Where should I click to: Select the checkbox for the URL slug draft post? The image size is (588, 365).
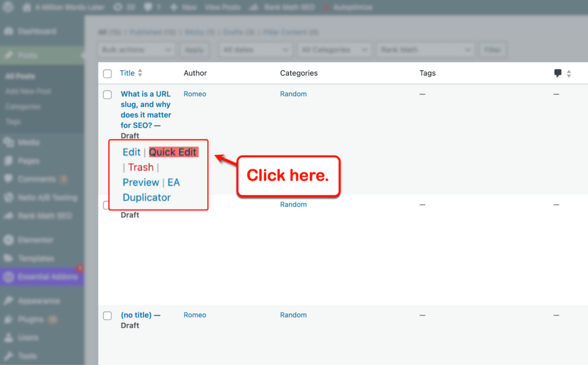[107, 95]
